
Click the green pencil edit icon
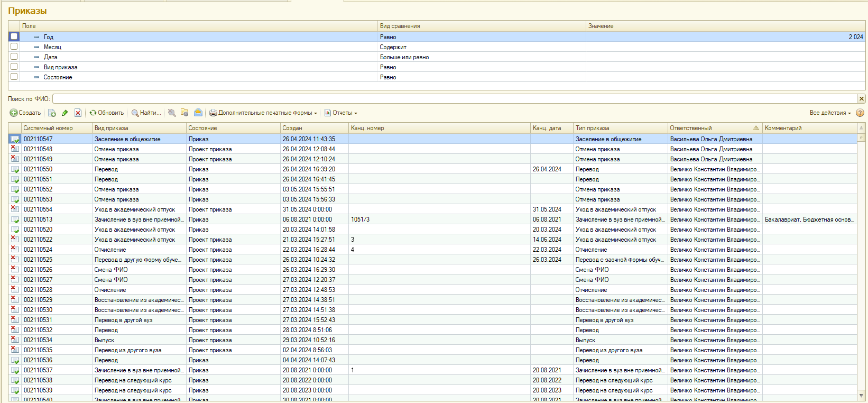click(x=65, y=113)
